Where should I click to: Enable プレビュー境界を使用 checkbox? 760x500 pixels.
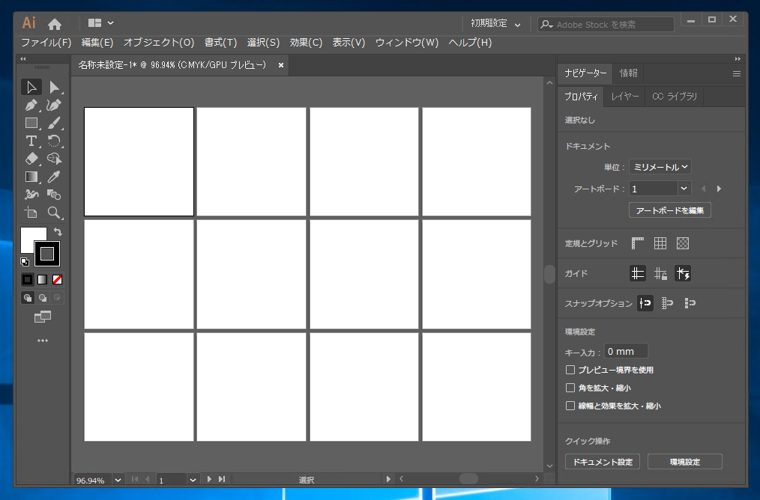[x=571, y=370]
